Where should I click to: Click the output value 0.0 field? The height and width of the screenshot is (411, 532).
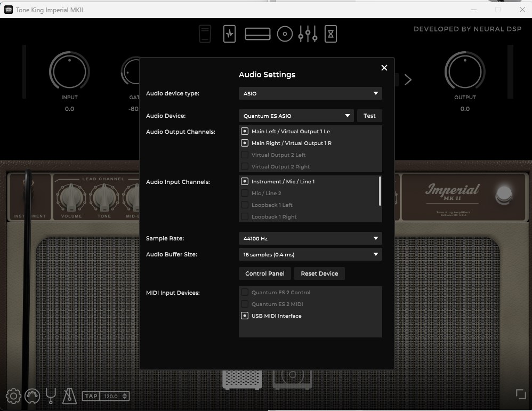465,109
